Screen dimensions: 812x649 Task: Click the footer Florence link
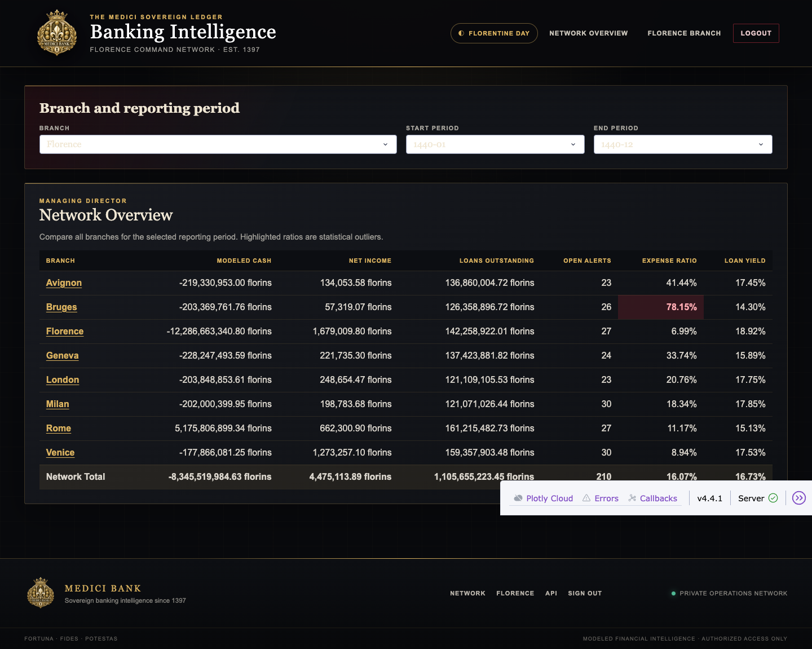click(515, 593)
